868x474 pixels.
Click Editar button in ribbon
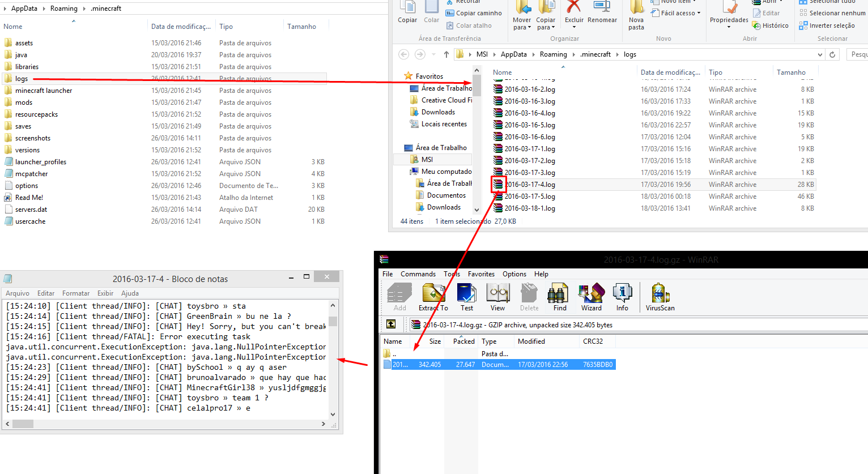tap(766, 13)
